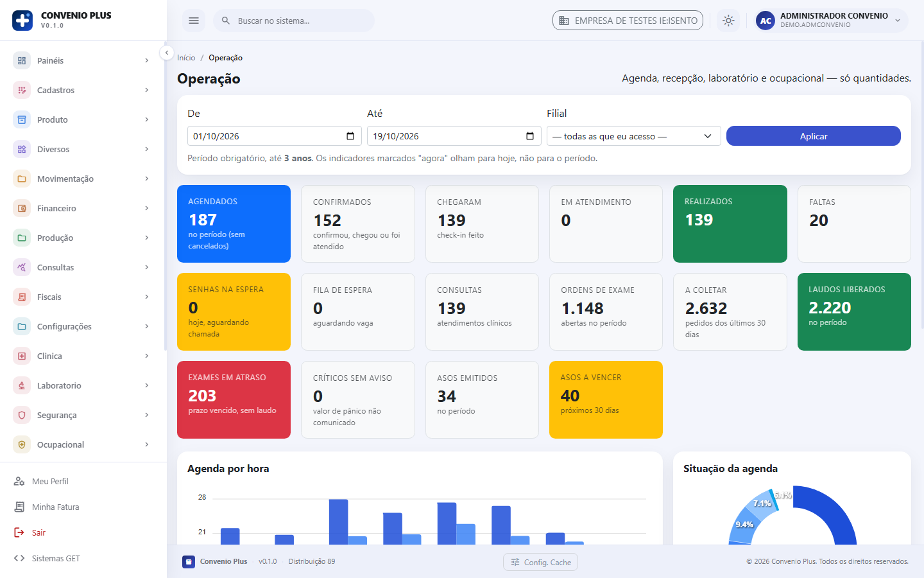Viewport: 924px width, 578px height.
Task: Click the Agendados 187 card
Action: tap(234, 223)
